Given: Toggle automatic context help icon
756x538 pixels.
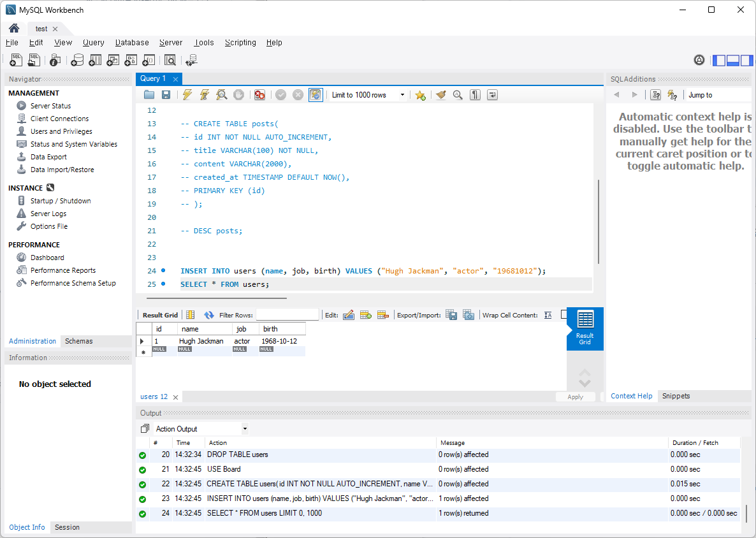Looking at the screenshot, I should (x=672, y=95).
